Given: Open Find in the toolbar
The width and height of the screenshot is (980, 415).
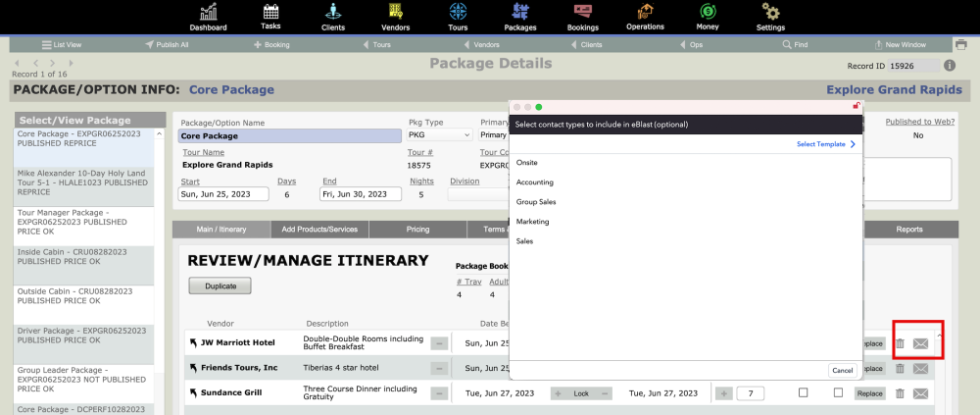Looking at the screenshot, I should tap(795, 44).
